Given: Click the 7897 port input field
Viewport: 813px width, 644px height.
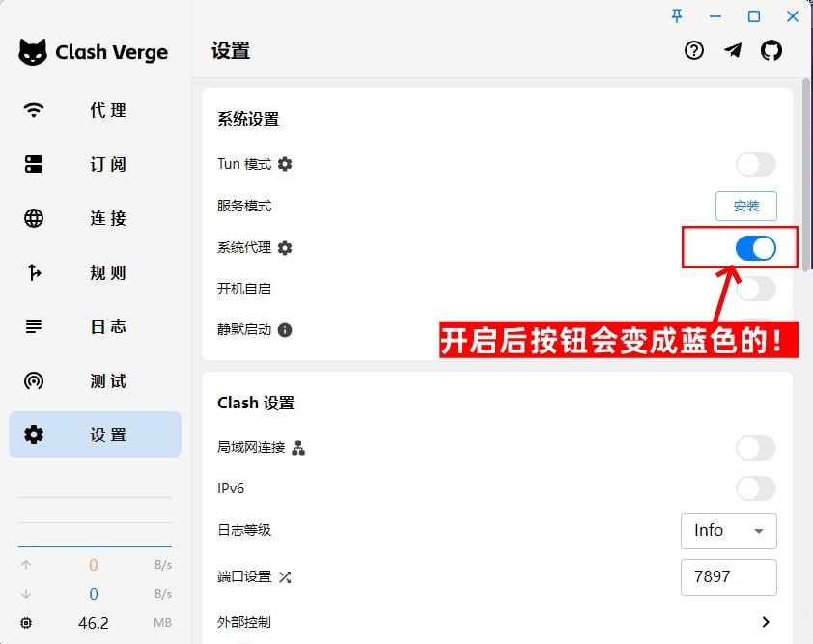Looking at the screenshot, I should [x=729, y=577].
